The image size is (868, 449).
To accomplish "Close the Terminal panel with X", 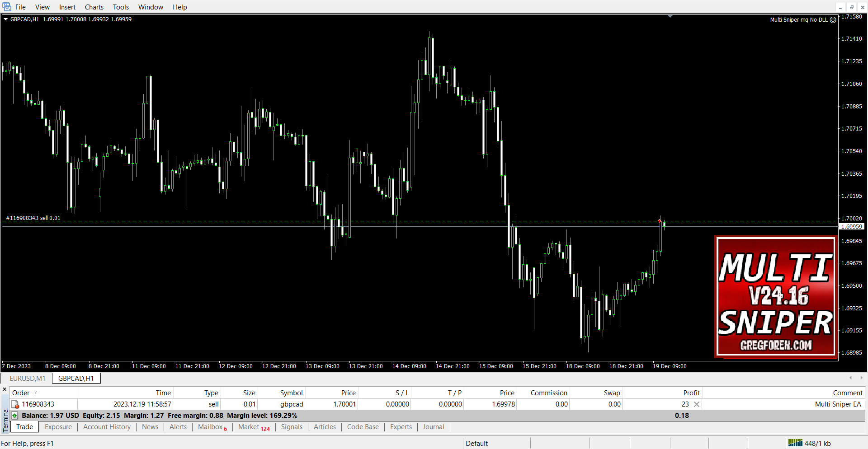I will (5, 389).
